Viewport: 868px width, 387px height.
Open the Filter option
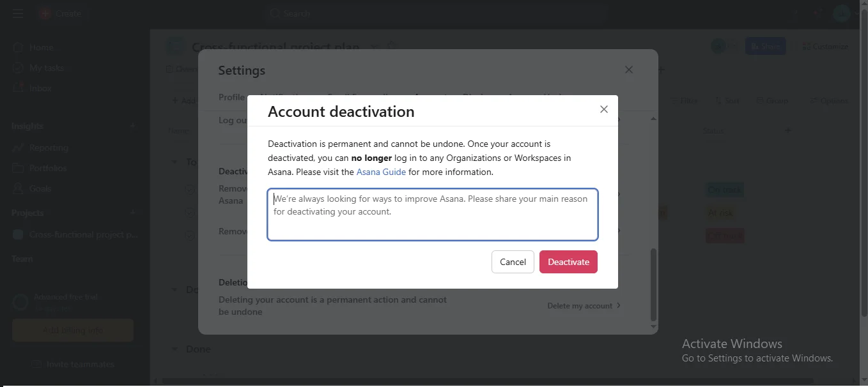pyautogui.click(x=684, y=100)
